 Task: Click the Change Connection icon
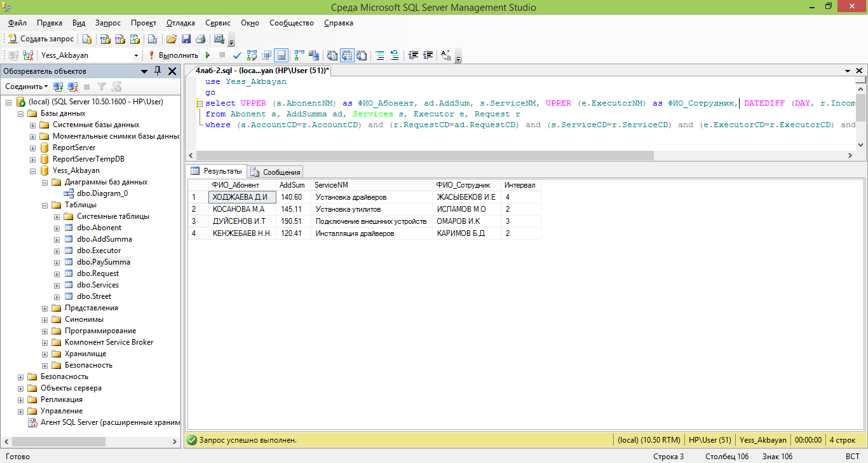27,55
